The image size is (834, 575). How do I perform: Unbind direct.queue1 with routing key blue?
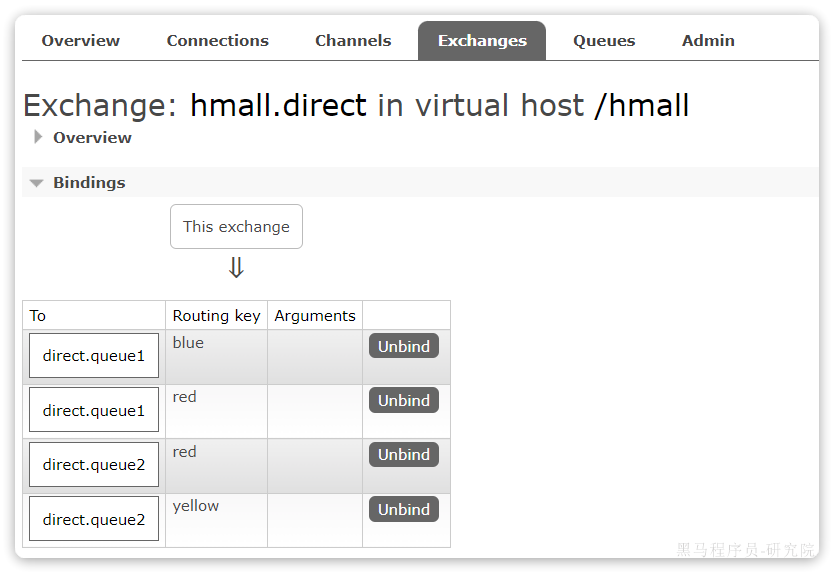click(x=404, y=346)
